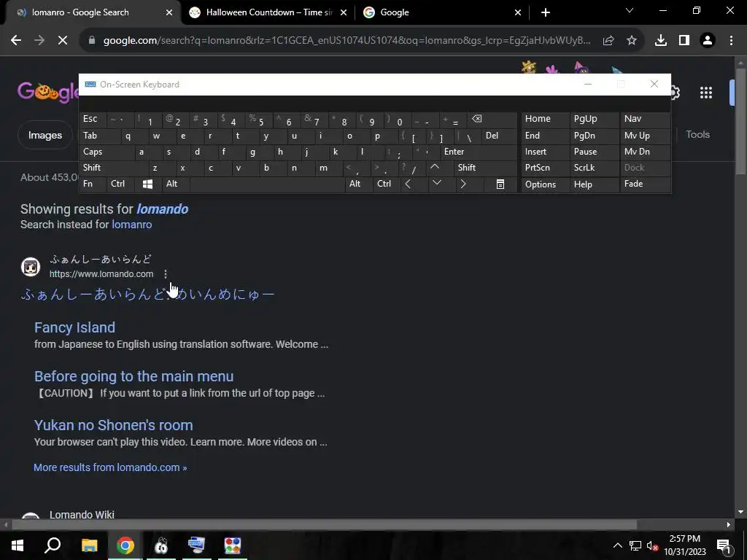The height and width of the screenshot is (560, 747).
Task: Click the lomando.com site favicon
Action: pos(31,267)
